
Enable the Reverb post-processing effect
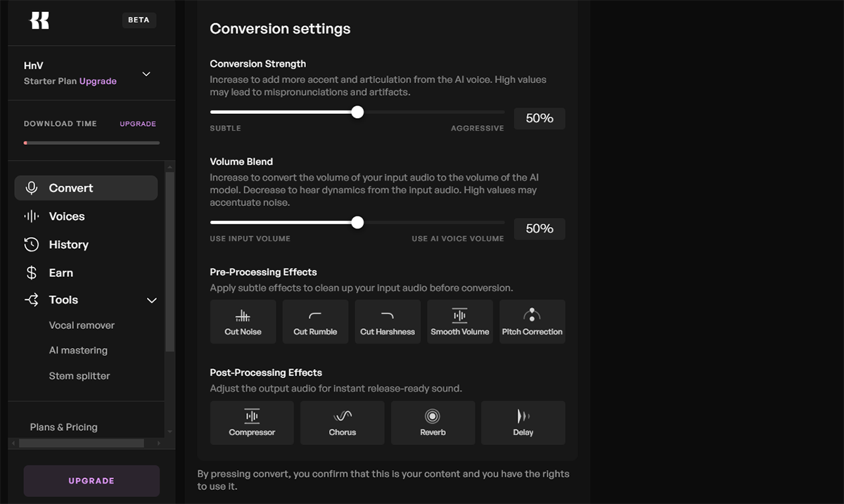(x=433, y=422)
